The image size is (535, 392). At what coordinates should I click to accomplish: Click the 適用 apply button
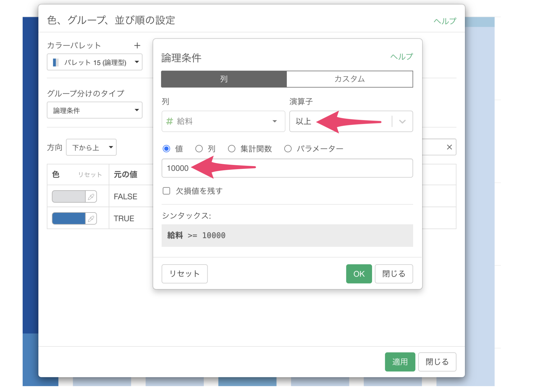400,362
